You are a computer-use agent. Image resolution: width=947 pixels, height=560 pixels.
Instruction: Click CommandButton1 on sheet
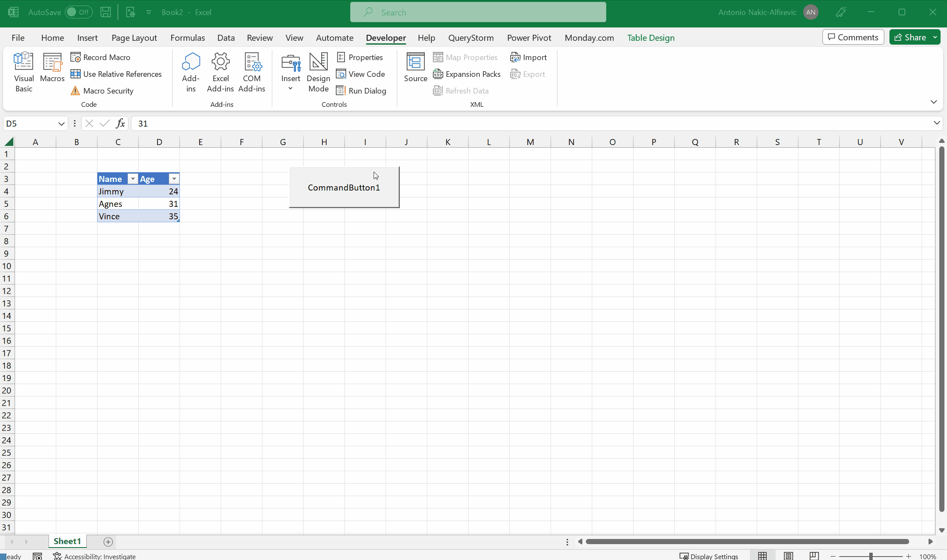click(344, 188)
